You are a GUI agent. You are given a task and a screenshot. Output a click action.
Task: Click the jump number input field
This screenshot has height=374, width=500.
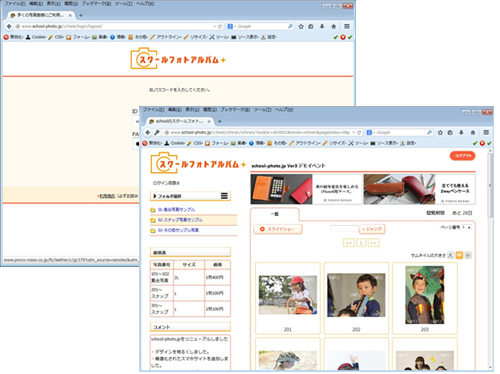(344, 229)
